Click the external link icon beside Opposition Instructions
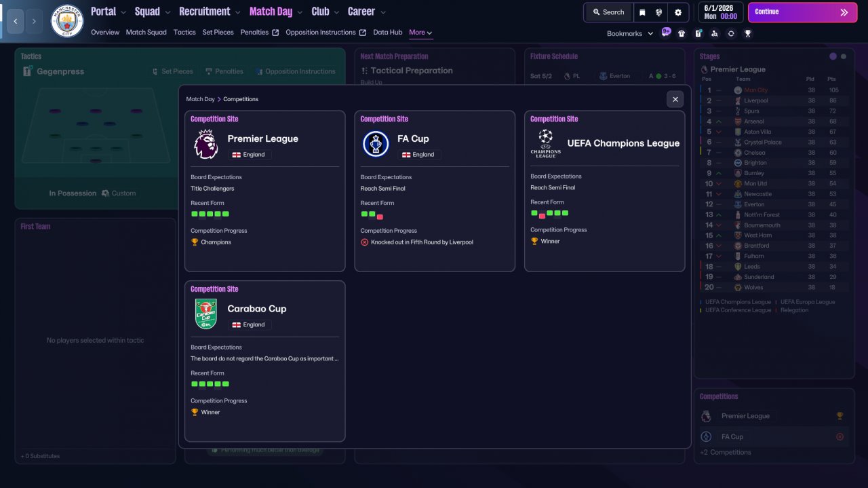Viewport: 868px width, 488px height. point(363,33)
